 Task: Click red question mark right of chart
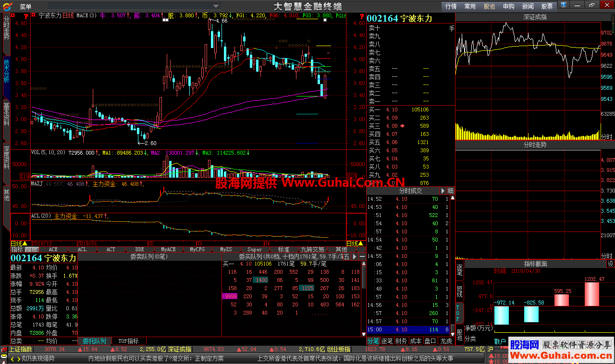(361, 16)
